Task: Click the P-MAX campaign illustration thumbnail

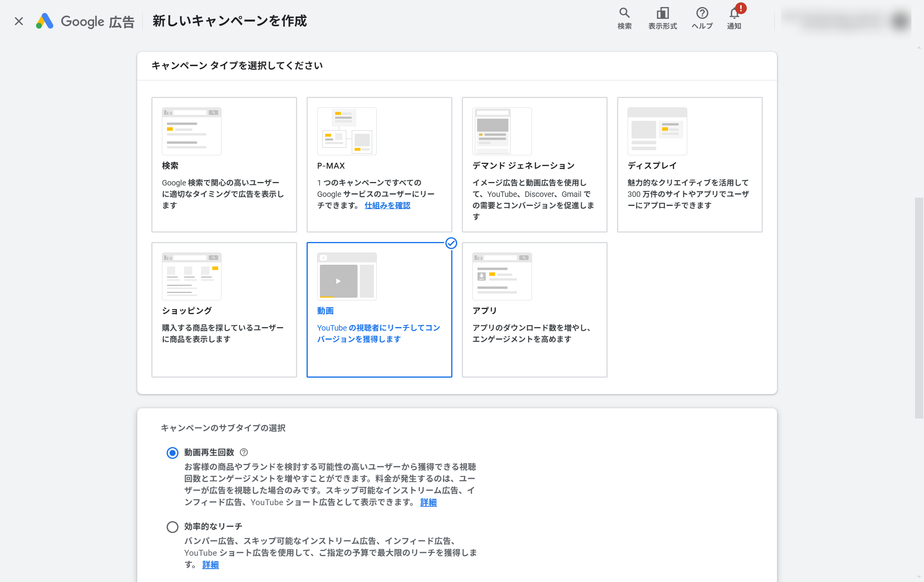Action: (347, 131)
